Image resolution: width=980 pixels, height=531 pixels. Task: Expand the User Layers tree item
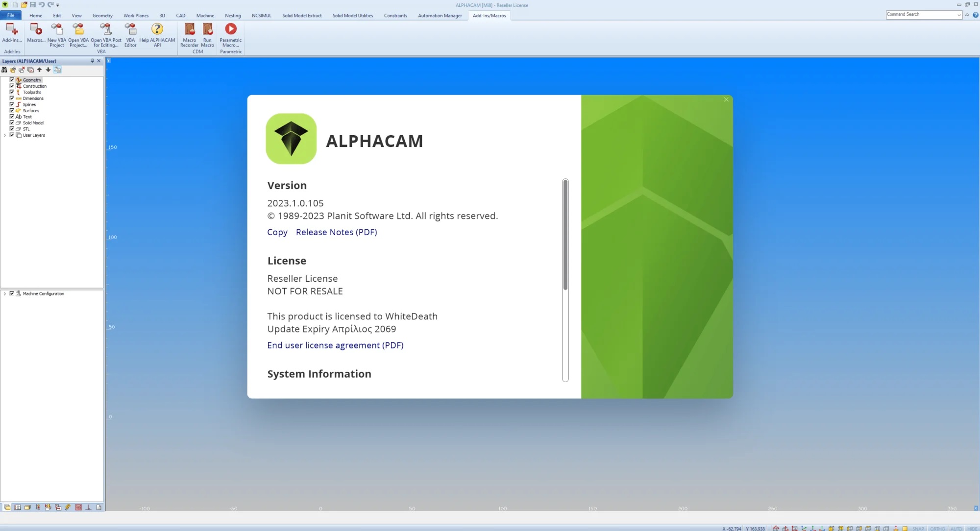click(x=5, y=135)
